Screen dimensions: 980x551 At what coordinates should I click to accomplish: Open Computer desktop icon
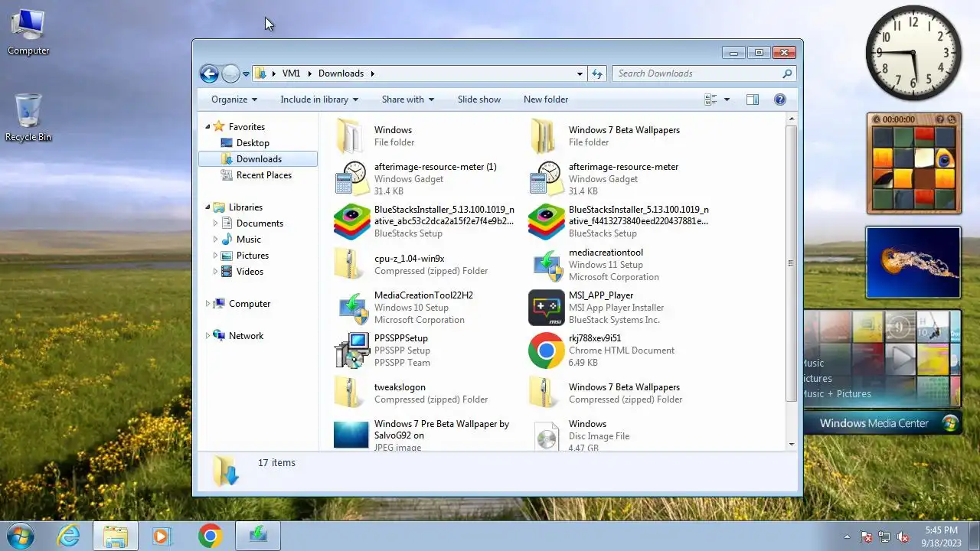coord(28,32)
